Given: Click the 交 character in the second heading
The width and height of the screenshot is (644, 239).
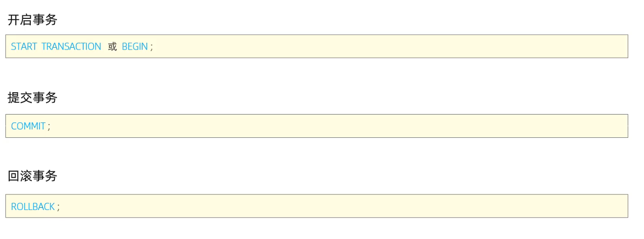Looking at the screenshot, I should 26,98.
